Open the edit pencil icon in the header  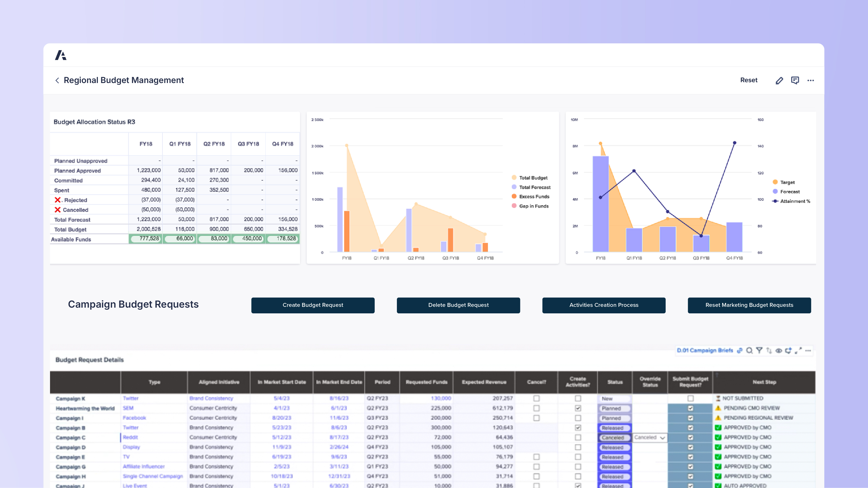[779, 80]
